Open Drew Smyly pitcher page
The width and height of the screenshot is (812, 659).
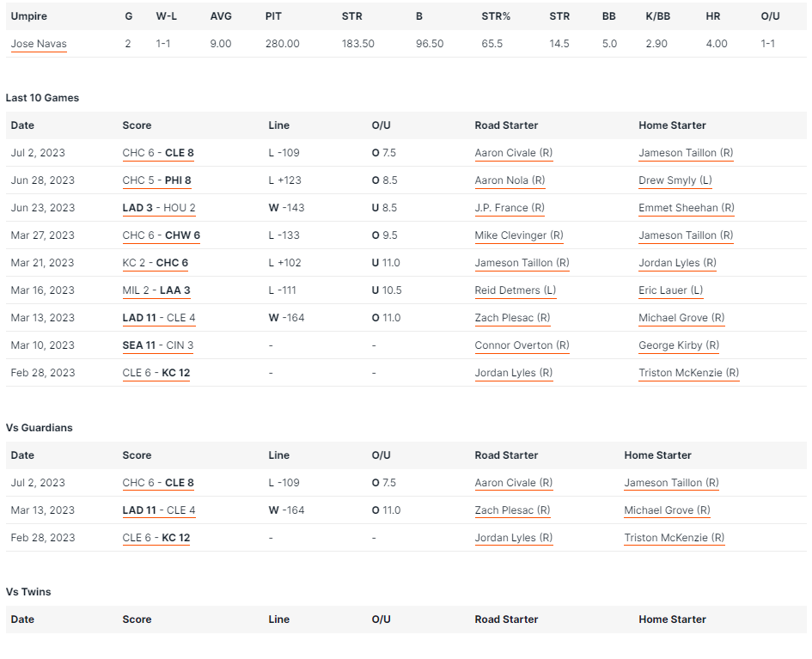[x=675, y=180]
